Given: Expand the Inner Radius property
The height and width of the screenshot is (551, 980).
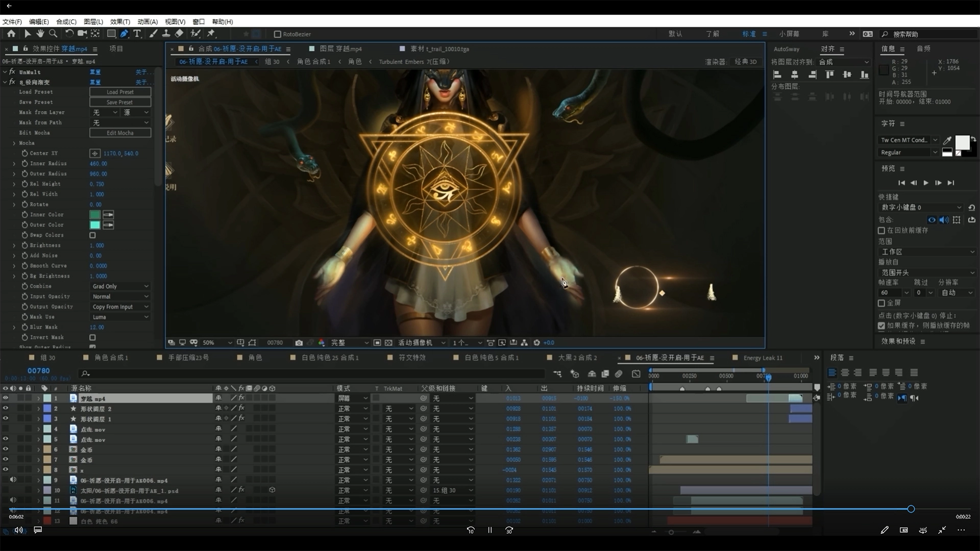Looking at the screenshot, I should point(14,164).
